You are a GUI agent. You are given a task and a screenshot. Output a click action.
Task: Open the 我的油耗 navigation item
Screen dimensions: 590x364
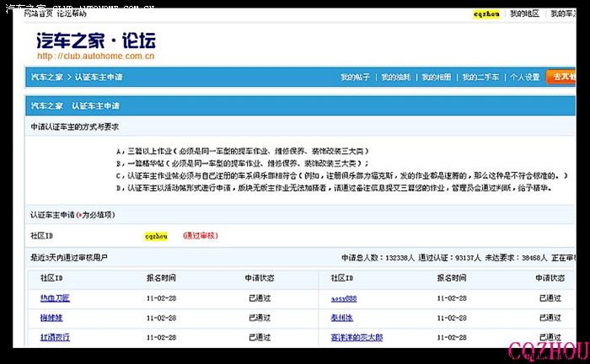[396, 77]
